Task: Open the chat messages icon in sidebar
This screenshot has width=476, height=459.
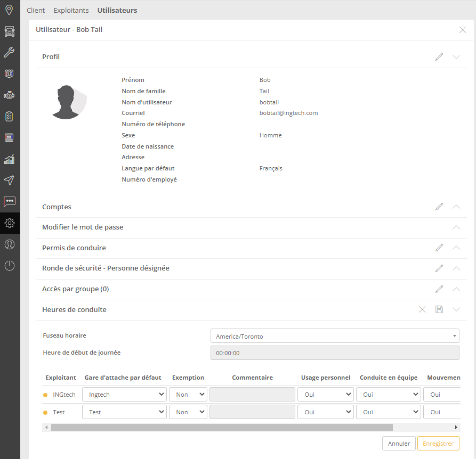Action: click(x=10, y=202)
